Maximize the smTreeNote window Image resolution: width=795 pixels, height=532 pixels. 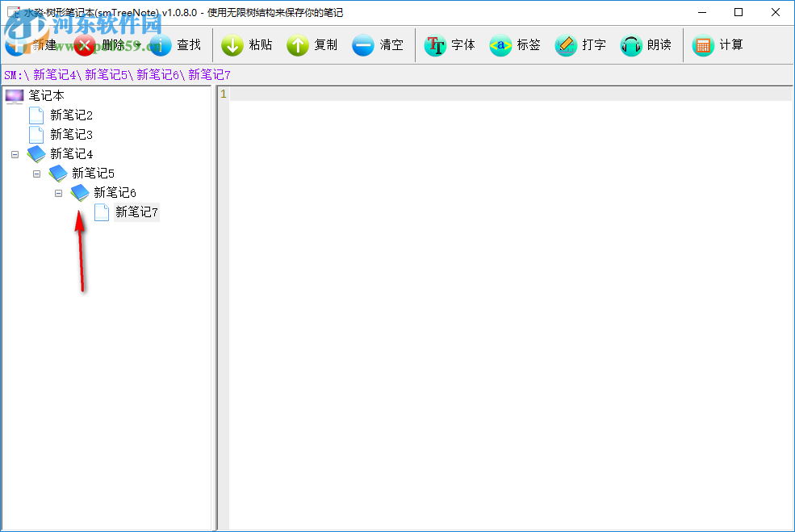click(739, 12)
